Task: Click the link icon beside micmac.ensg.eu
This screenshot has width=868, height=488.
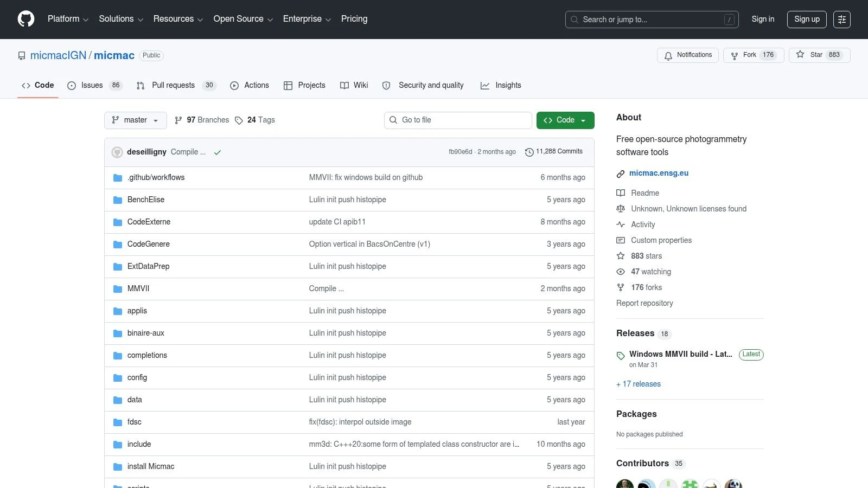Action: (x=621, y=174)
